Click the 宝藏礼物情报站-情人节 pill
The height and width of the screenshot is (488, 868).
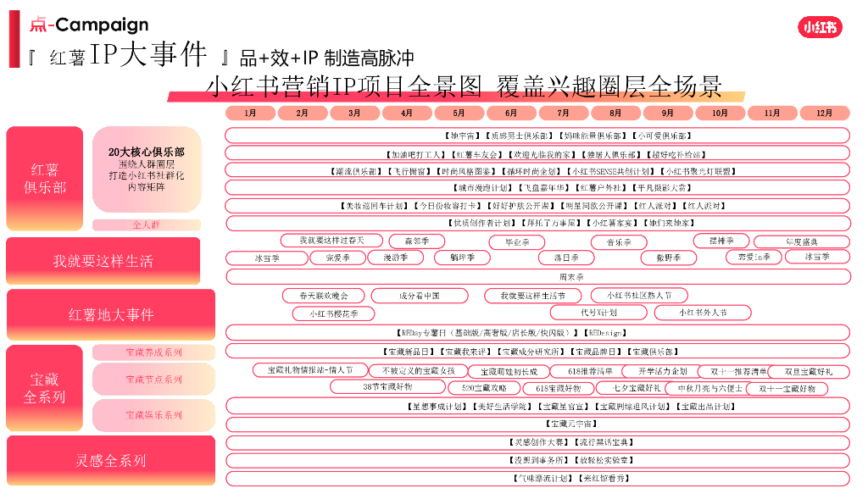(x=310, y=370)
